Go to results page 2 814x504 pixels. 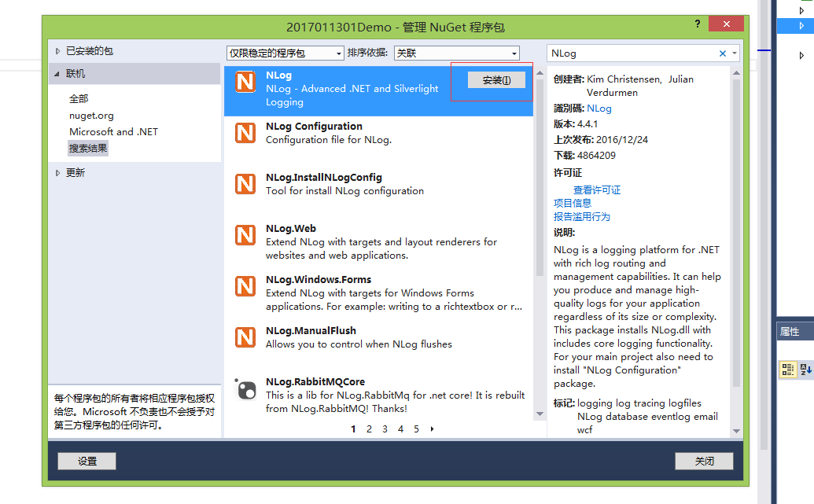pyautogui.click(x=369, y=429)
